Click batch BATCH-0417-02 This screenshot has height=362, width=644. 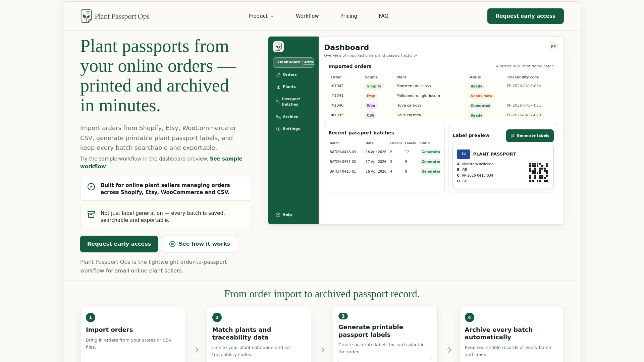click(343, 162)
